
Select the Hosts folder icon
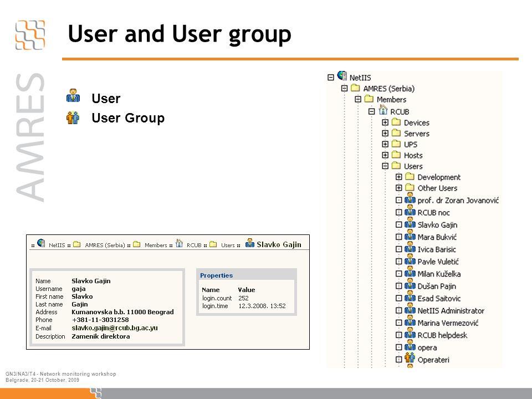click(x=396, y=155)
